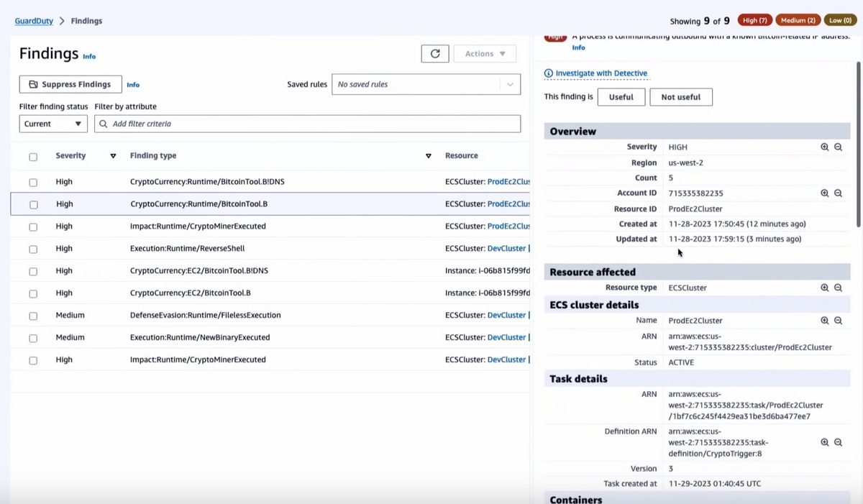The height and width of the screenshot is (504, 863).
Task: Click the details panel vertical scrollbar
Action: pos(858,144)
